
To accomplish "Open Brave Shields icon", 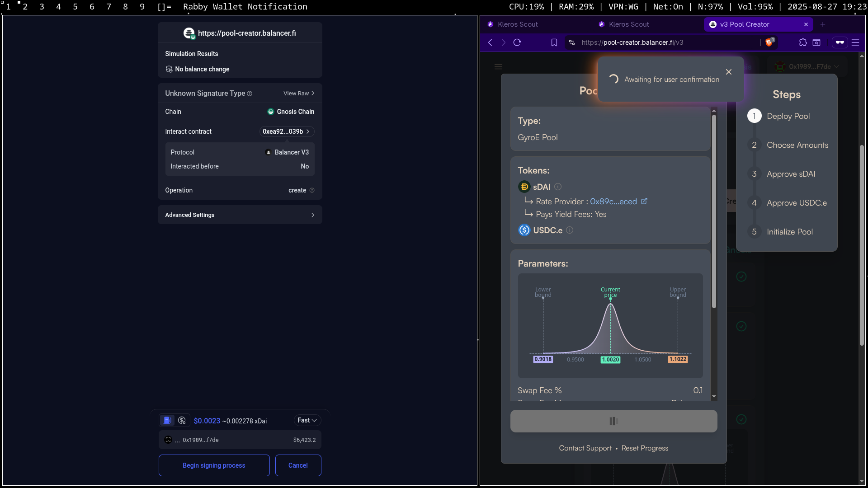I will (x=770, y=42).
